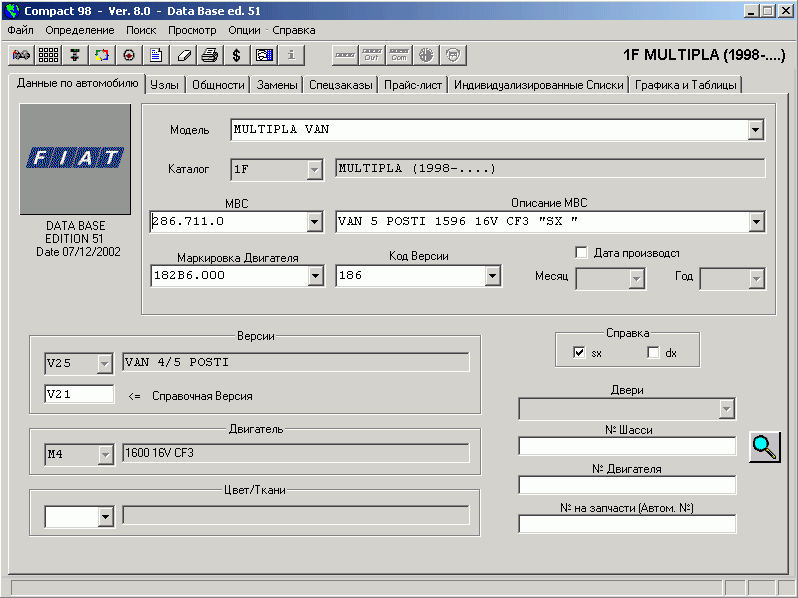This screenshot has width=798, height=598.
Task: Open the Маркировка Двигателя dropdown
Action: 316,276
